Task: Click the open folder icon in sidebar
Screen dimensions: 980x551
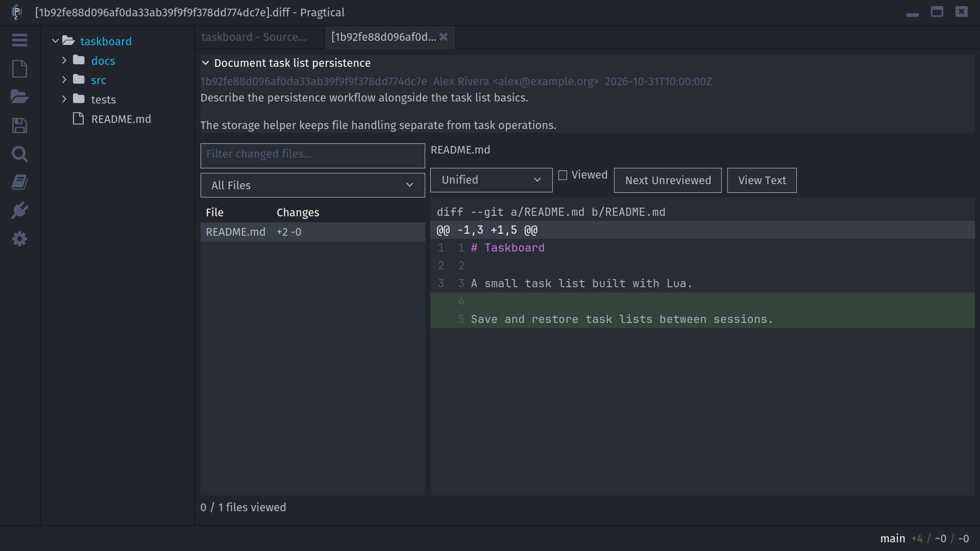Action: [x=19, y=96]
